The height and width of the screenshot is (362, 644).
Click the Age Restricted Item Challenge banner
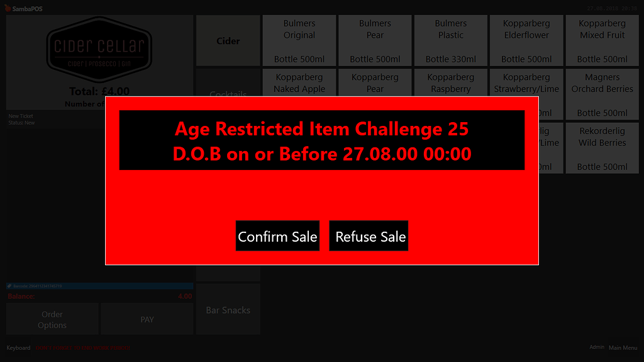point(321,140)
